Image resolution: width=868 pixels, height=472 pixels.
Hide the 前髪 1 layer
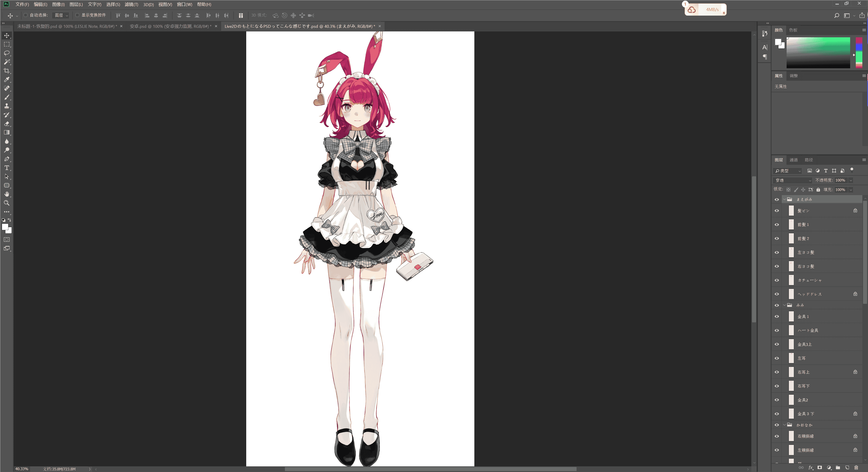tap(777, 225)
